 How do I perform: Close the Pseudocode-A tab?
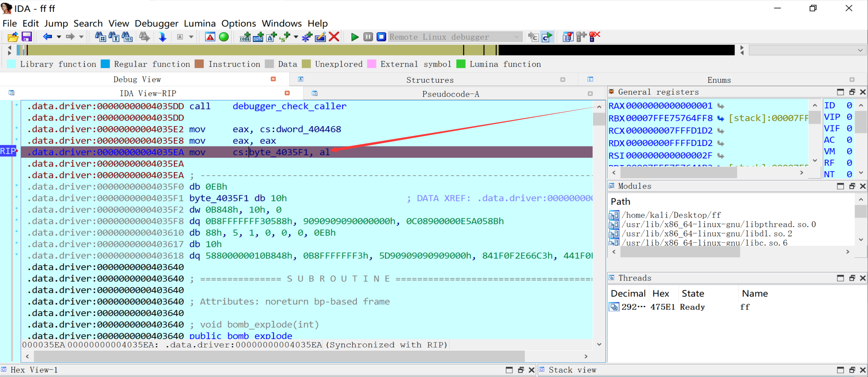[590, 94]
